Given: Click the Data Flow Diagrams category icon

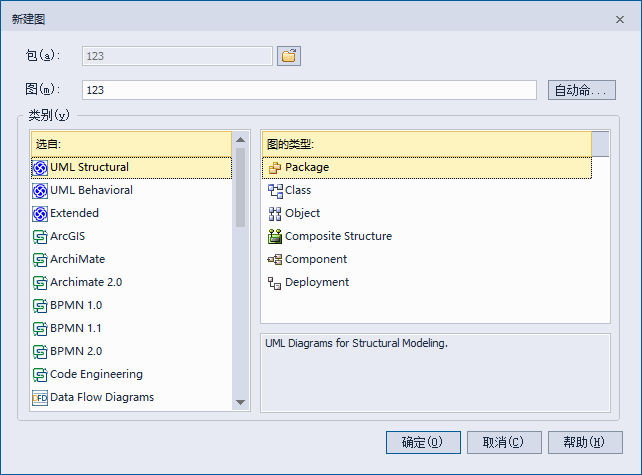Looking at the screenshot, I should (40, 398).
